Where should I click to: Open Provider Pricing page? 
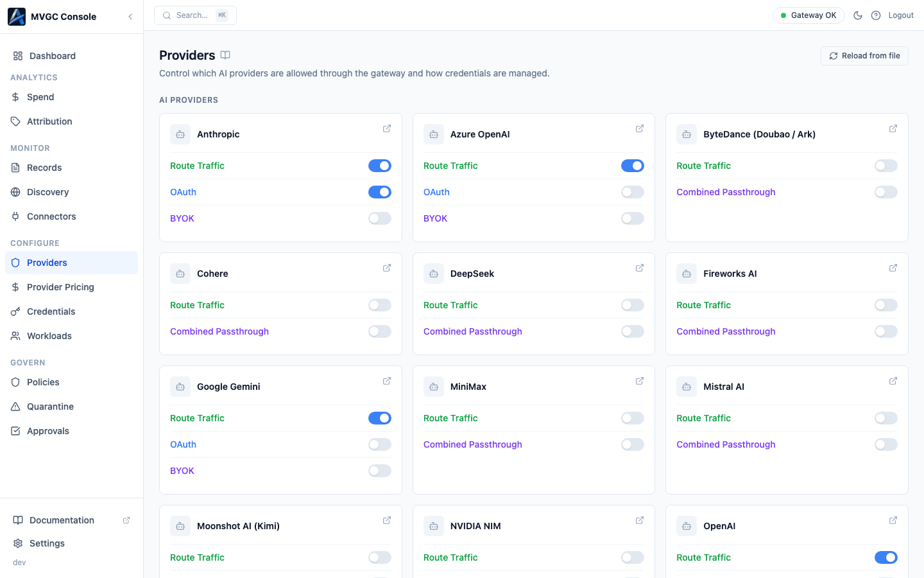[x=71, y=287]
